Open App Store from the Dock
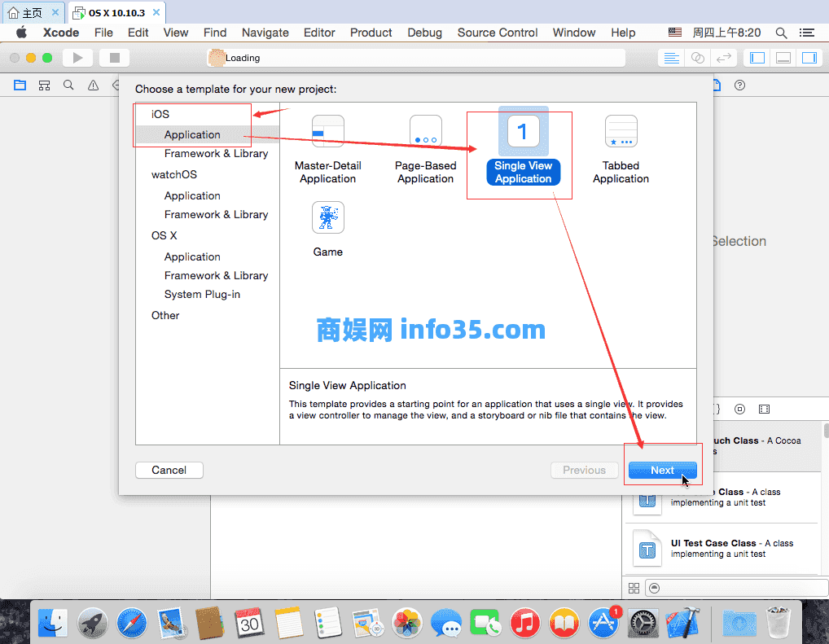Image resolution: width=829 pixels, height=644 pixels. [x=603, y=622]
